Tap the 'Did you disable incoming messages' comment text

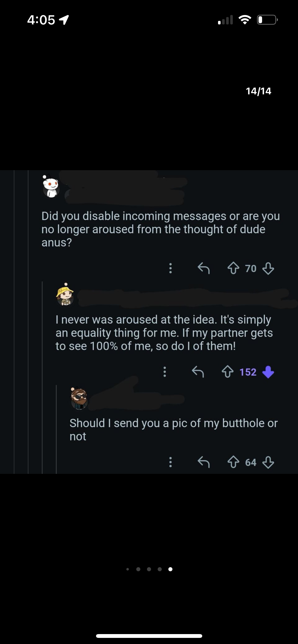tap(160, 229)
